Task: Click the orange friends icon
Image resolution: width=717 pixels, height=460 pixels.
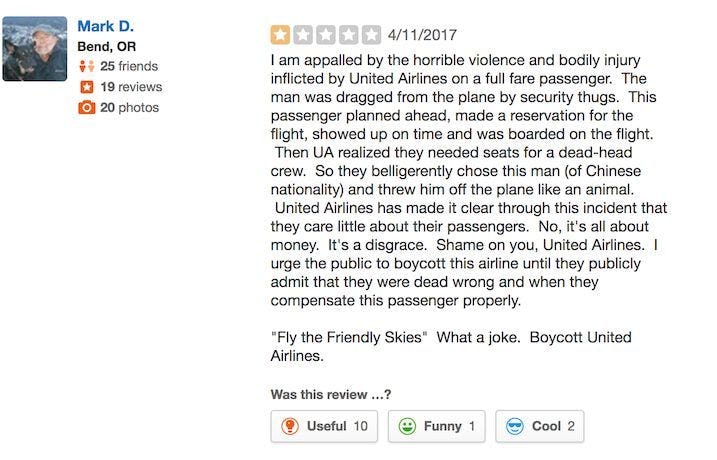Action: 87,67
